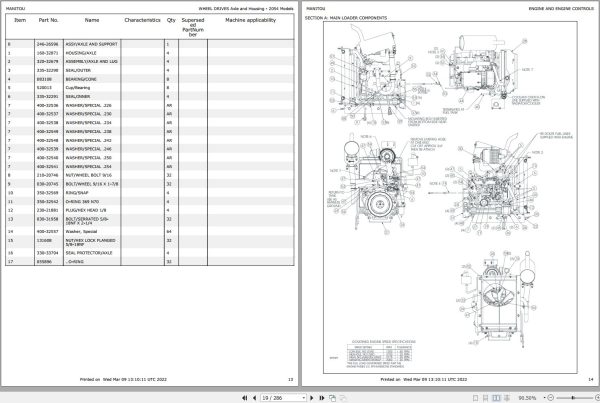Jump to the last page
The height and width of the screenshot is (403, 600).
[x=321, y=398]
